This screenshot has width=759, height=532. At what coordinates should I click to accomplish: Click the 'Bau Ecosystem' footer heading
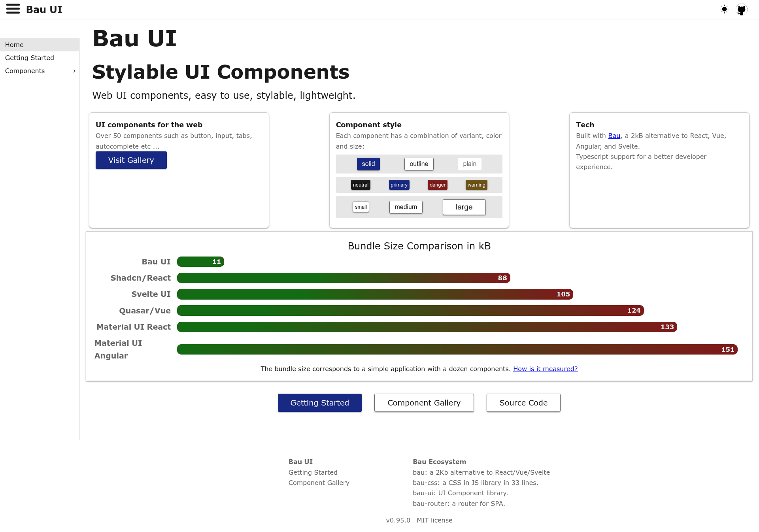tap(440, 462)
